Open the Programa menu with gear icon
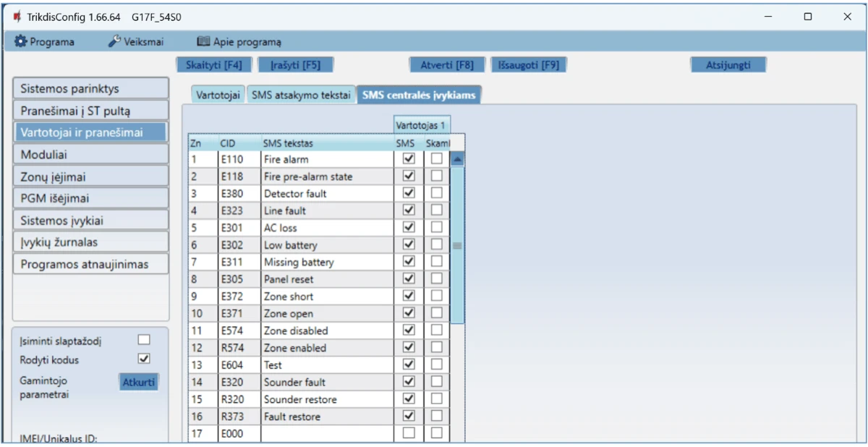The height and width of the screenshot is (447, 868). tap(45, 42)
